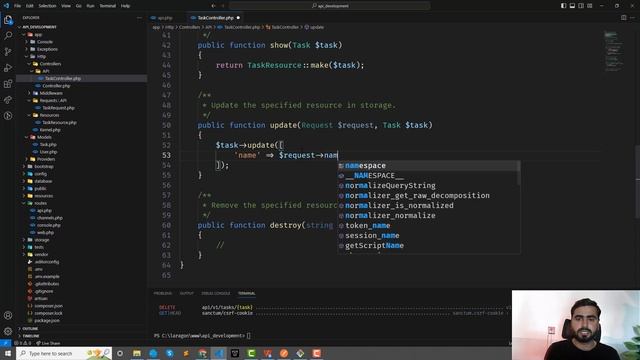The image size is (640, 360).
Task: Toggle the primary sidebar layout button
Action: pyautogui.click(x=563, y=6)
